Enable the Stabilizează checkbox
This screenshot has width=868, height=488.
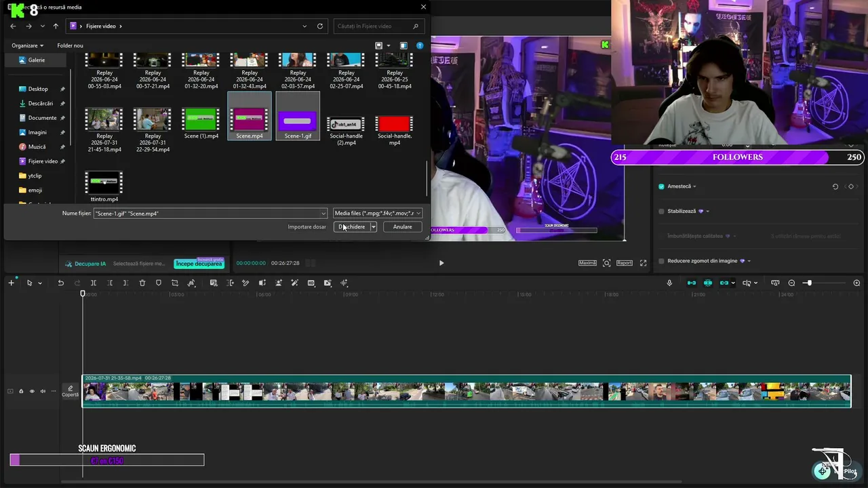pos(661,211)
